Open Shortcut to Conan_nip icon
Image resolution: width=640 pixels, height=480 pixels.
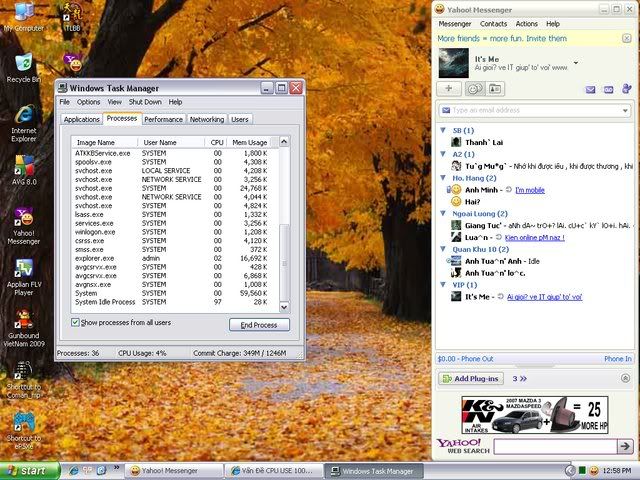[24, 380]
